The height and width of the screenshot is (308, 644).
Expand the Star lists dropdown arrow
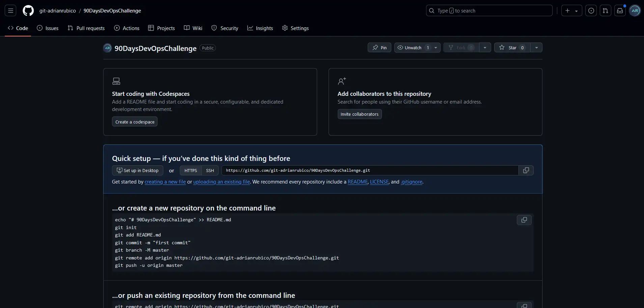pos(536,48)
